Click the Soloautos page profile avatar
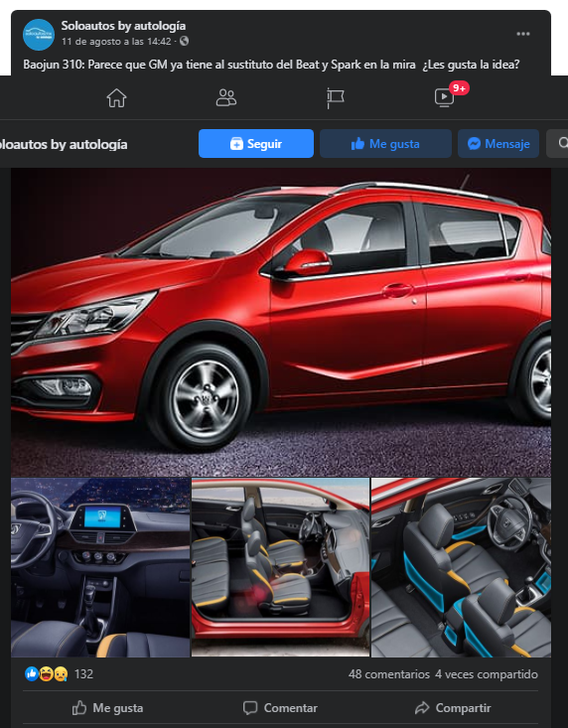Image resolution: width=568 pixels, height=728 pixels. click(39, 35)
